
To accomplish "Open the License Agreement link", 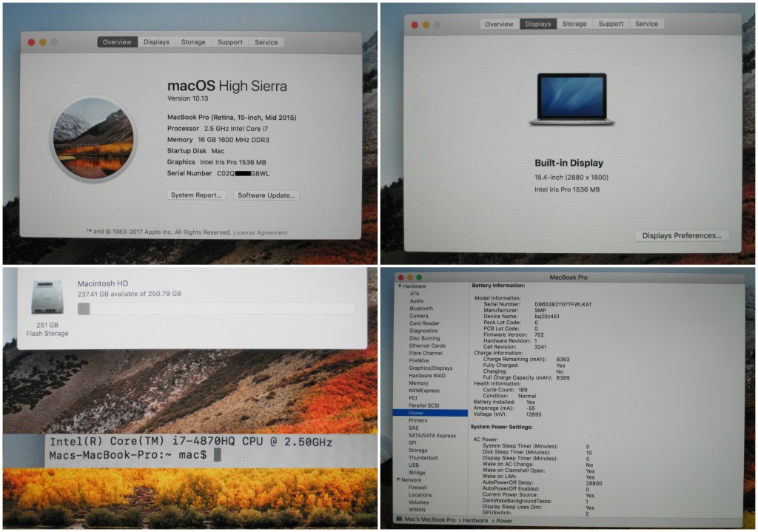I will [261, 232].
